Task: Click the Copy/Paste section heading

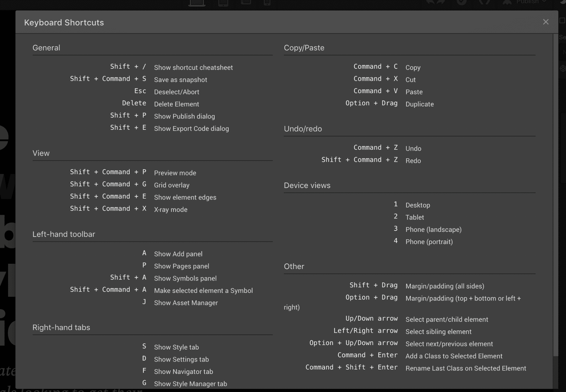Action: click(304, 48)
